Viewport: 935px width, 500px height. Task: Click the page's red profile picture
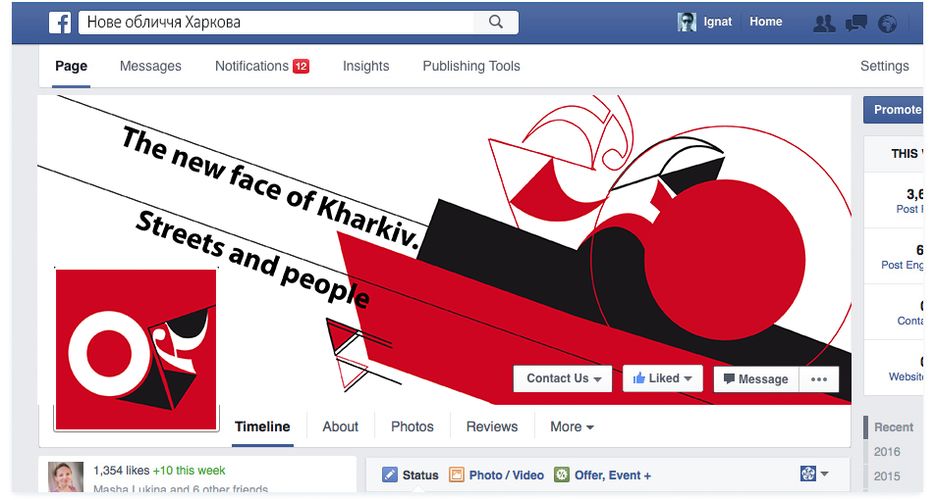click(x=136, y=349)
